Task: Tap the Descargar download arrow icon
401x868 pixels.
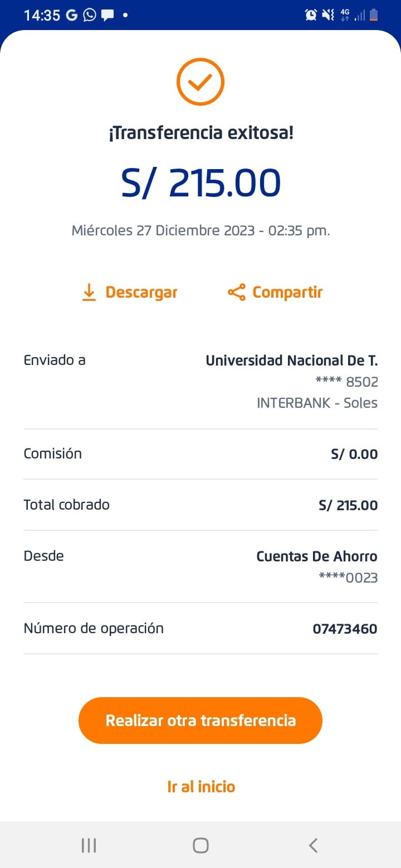Action: 89,292
